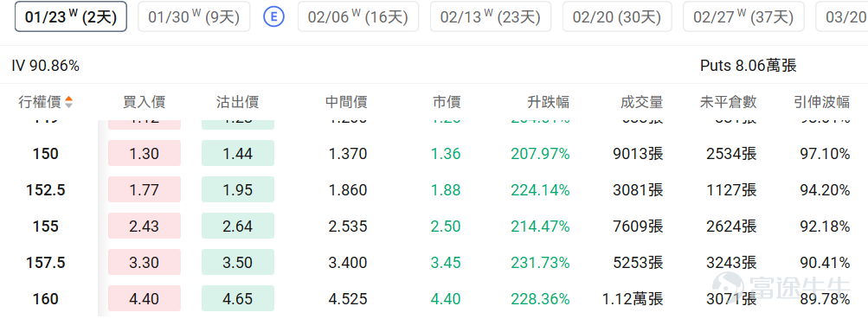Click volume 3081張
This screenshot has width=868, height=319.
pyautogui.click(x=638, y=190)
